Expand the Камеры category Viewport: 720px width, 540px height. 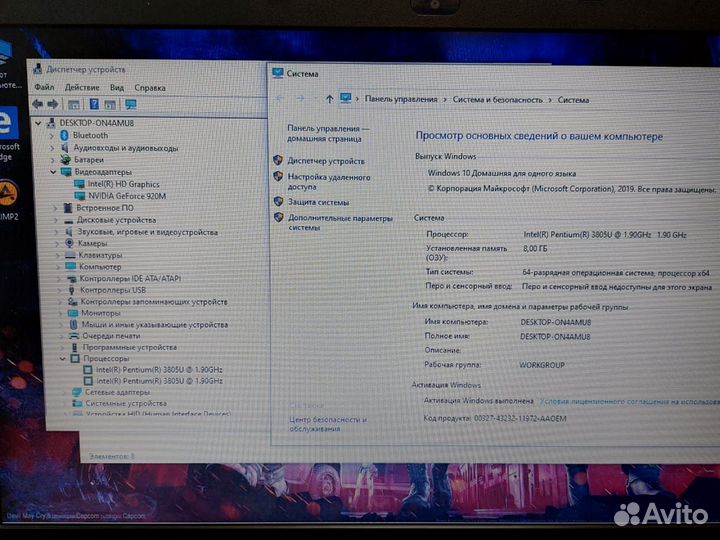coord(59,244)
